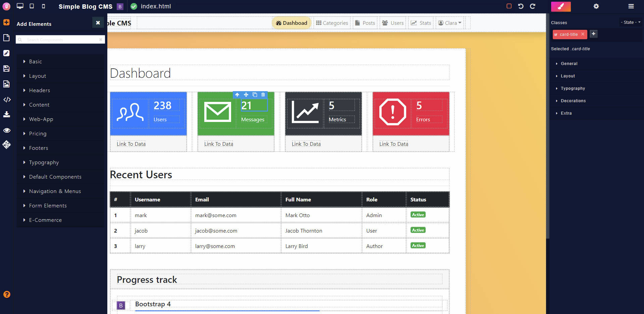Image resolution: width=644 pixels, height=314 pixels.
Task: Switch to the Categories tab in the page navbar
Action: (x=332, y=23)
